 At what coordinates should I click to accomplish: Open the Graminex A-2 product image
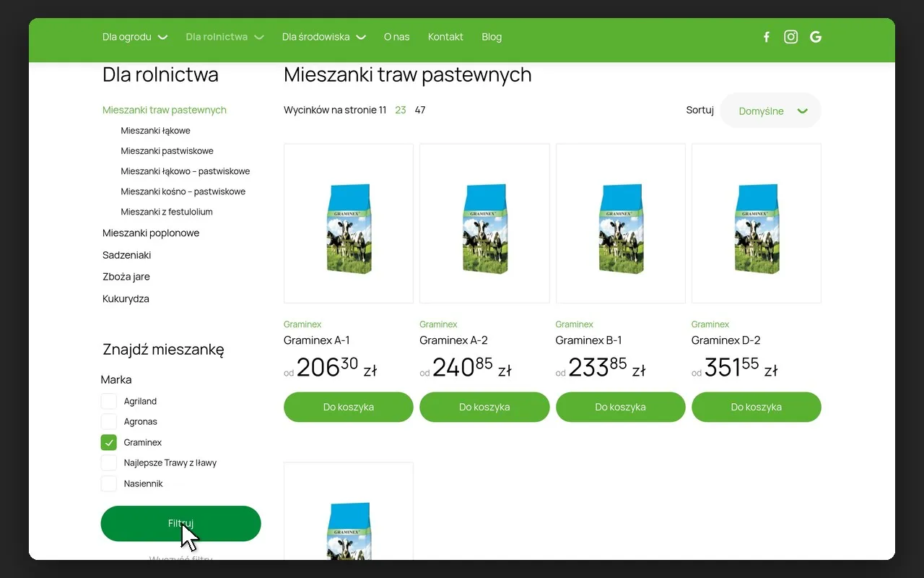pyautogui.click(x=484, y=223)
